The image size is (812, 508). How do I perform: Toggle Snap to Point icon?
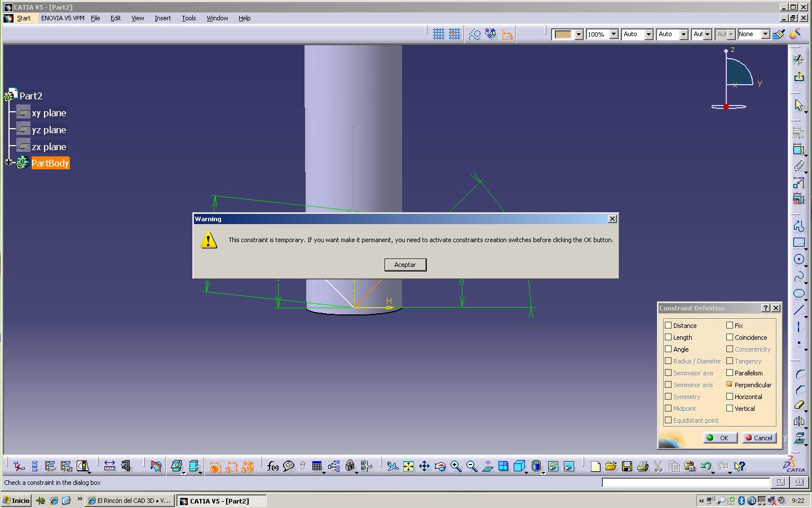pyautogui.click(x=454, y=34)
